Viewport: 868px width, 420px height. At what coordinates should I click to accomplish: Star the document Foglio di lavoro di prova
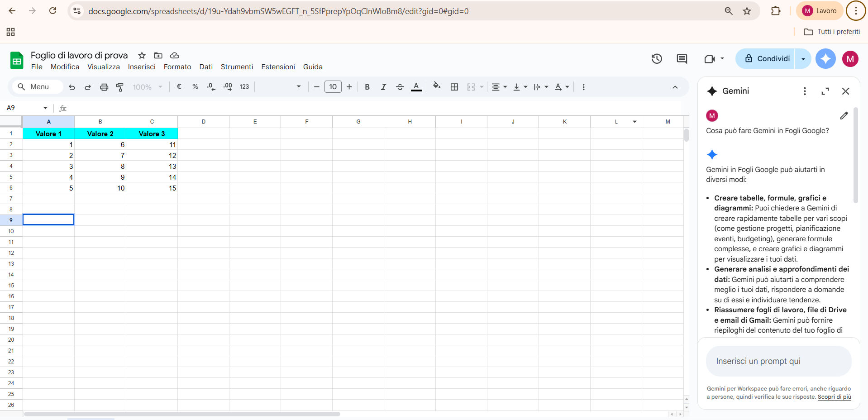(142, 55)
